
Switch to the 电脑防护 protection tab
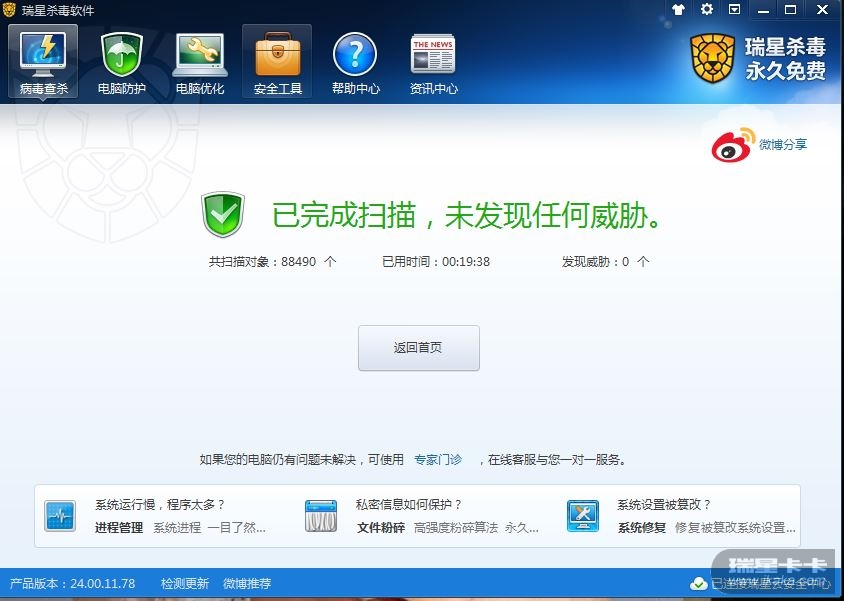[x=122, y=61]
